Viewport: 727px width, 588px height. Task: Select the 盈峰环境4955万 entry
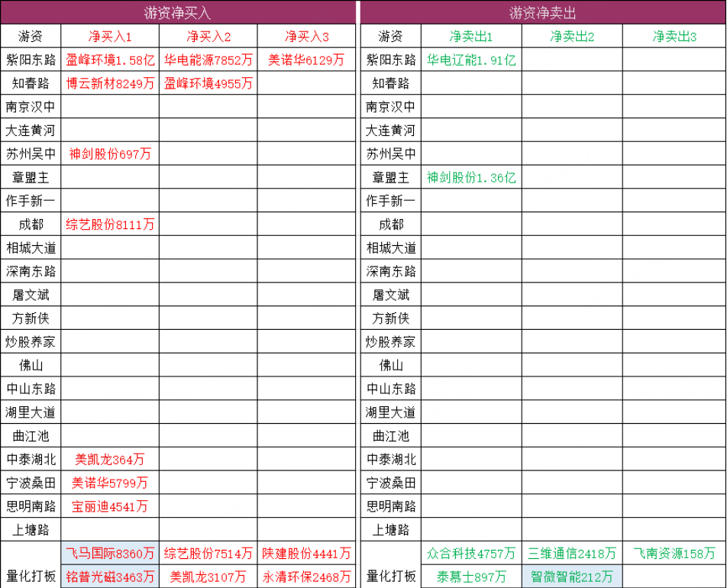(208, 83)
